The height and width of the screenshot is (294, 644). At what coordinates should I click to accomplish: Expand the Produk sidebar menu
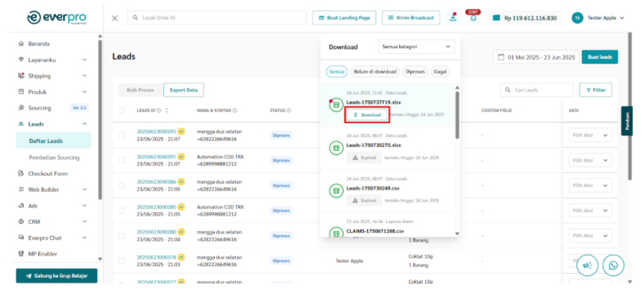tap(52, 91)
